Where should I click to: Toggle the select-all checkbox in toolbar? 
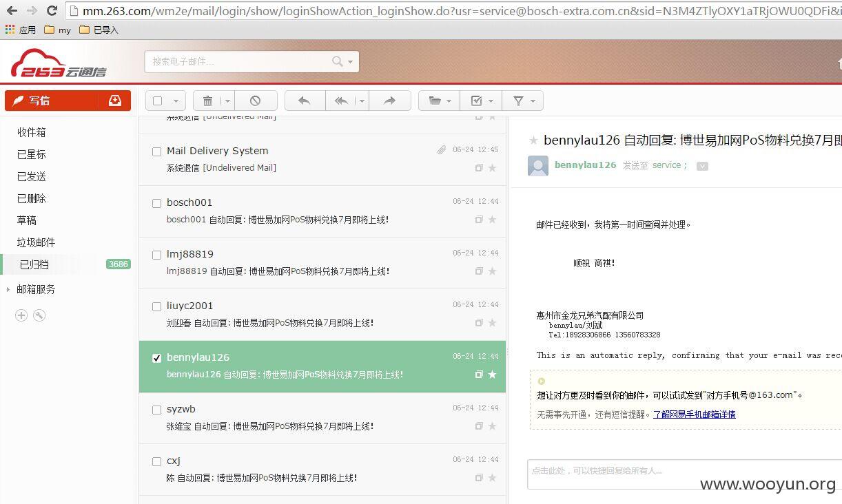(x=158, y=101)
